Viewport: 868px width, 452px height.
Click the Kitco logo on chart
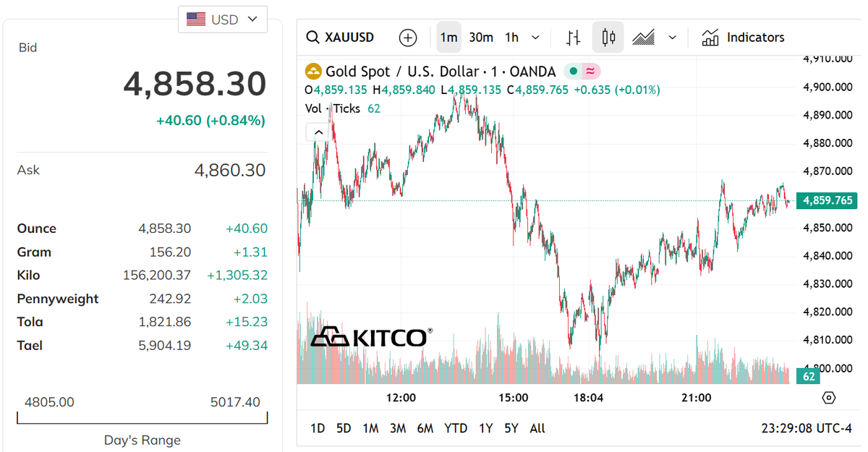pos(372,337)
